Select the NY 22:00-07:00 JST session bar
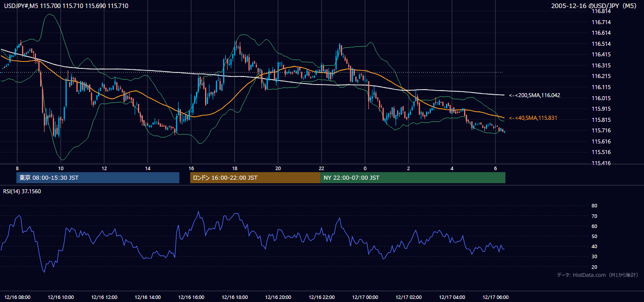 (413, 178)
